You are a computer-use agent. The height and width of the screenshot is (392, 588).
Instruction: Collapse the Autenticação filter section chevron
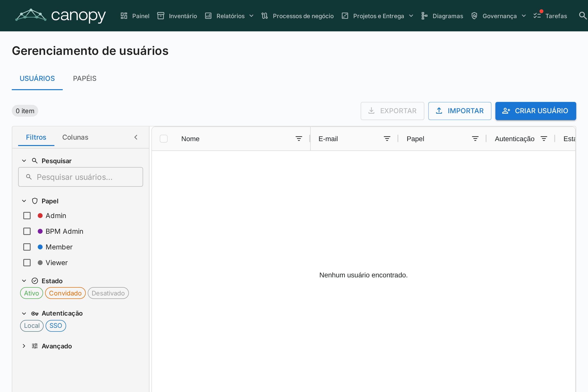click(x=24, y=314)
